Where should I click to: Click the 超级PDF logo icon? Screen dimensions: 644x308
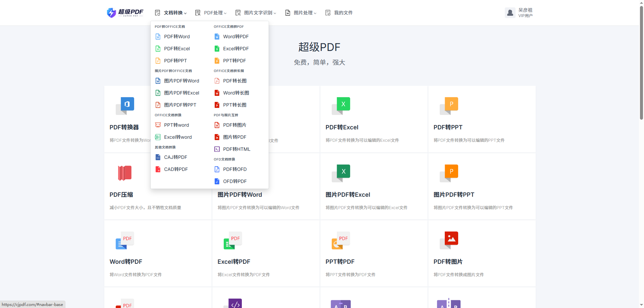tap(111, 13)
